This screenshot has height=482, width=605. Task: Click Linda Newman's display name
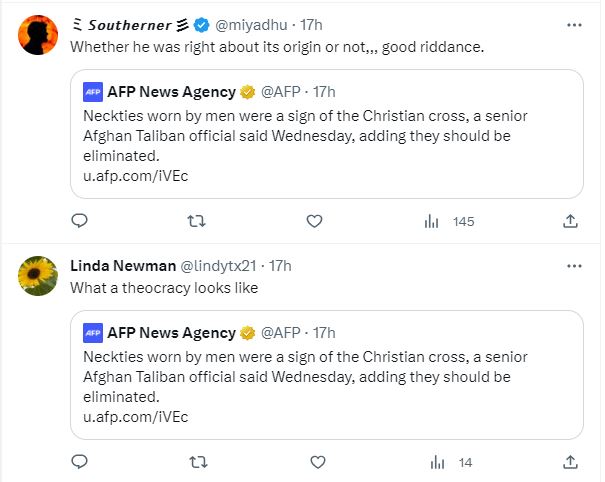coord(121,266)
